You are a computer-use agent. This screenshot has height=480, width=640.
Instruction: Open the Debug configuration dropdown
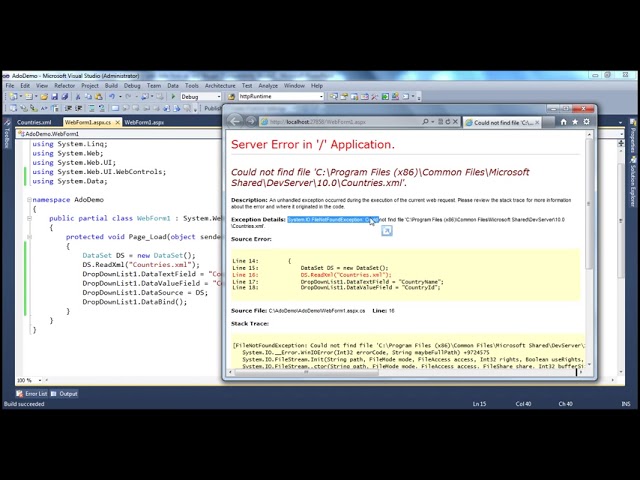(200, 97)
